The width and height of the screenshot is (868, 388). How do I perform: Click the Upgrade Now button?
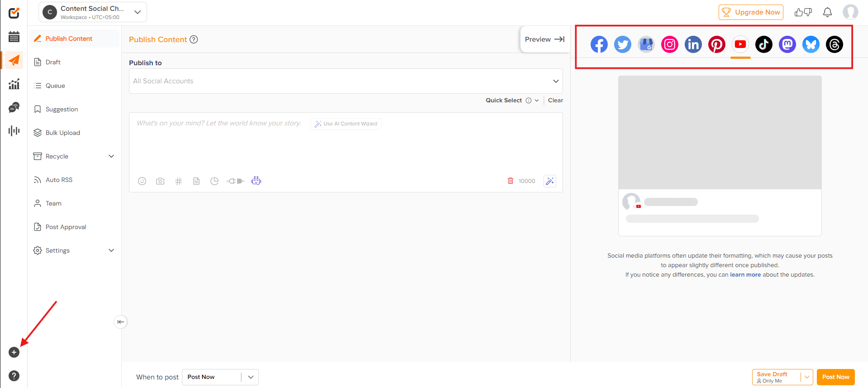tap(751, 12)
